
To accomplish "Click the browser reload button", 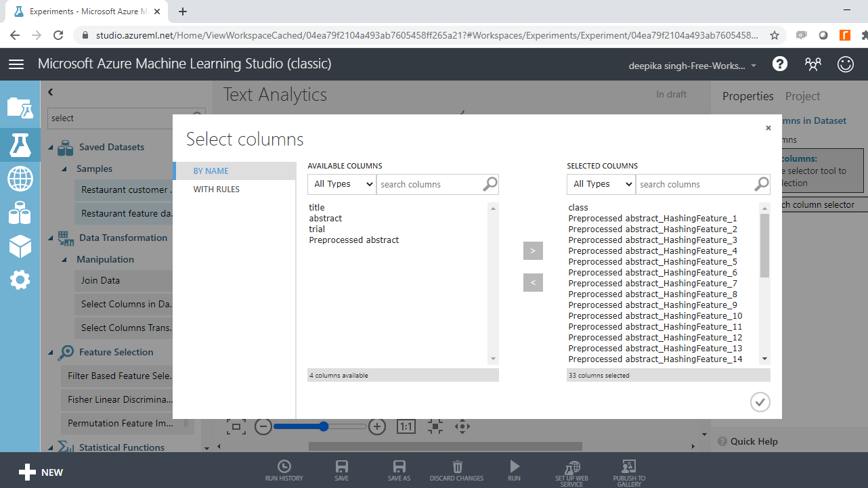I will (58, 35).
